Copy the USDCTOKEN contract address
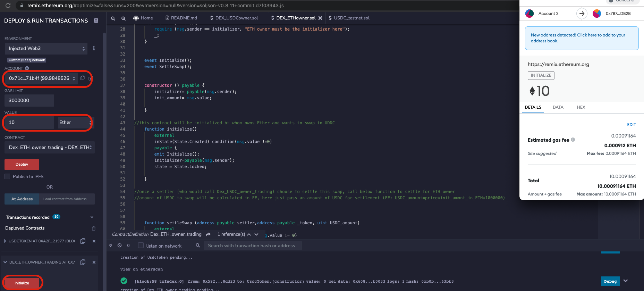 [x=83, y=241]
